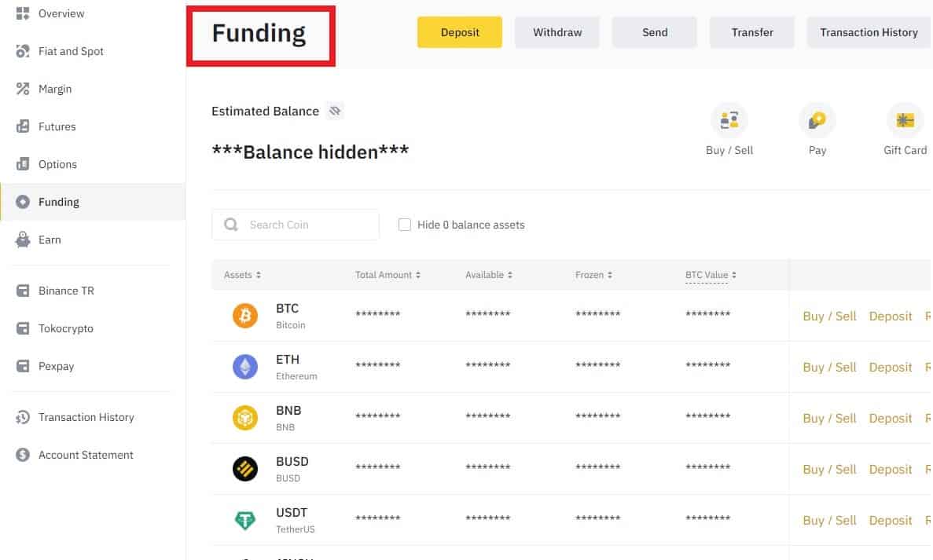Go to Futures in the sidebar
The image size is (933, 560).
[57, 126]
